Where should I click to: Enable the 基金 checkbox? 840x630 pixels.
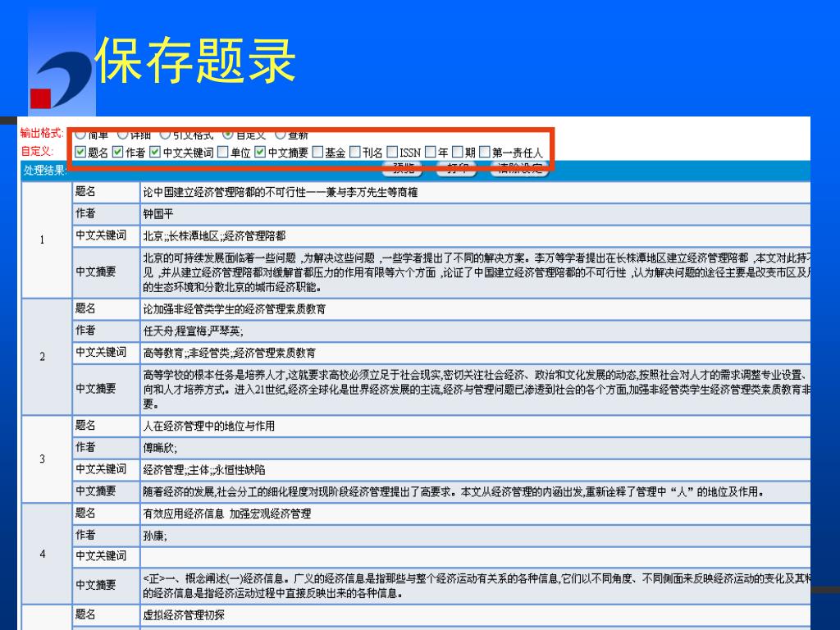pyautogui.click(x=317, y=152)
